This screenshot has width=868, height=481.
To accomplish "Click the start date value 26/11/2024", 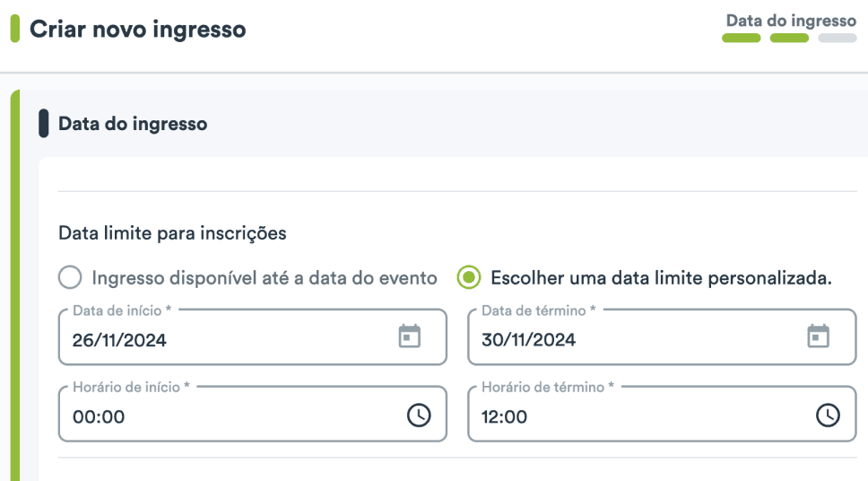I will tap(119, 340).
